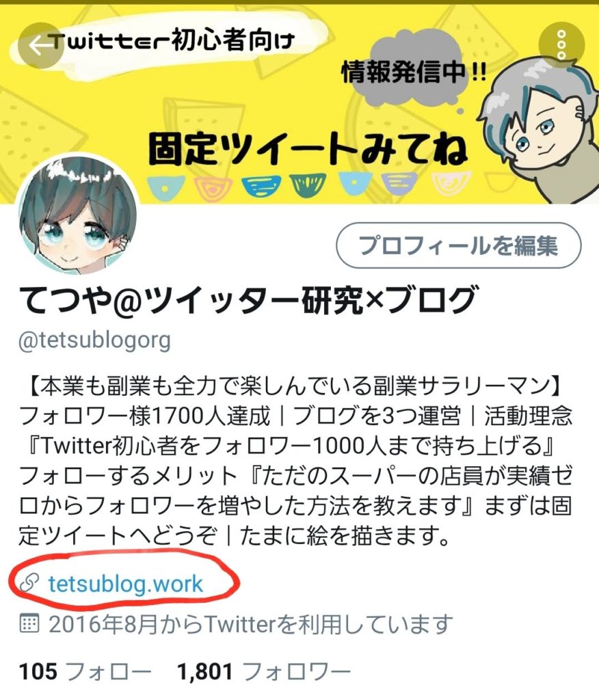
Task: Click the 2016年8月からTwitterを利用しています text
Action: click(x=250, y=623)
